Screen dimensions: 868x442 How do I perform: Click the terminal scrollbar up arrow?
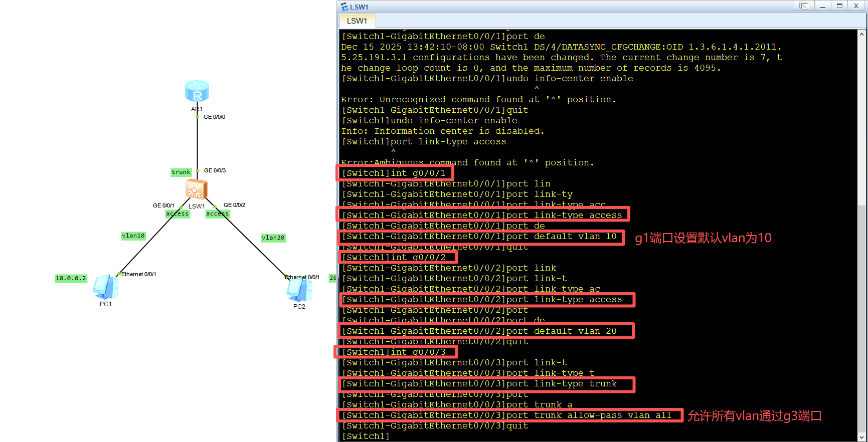(x=862, y=34)
